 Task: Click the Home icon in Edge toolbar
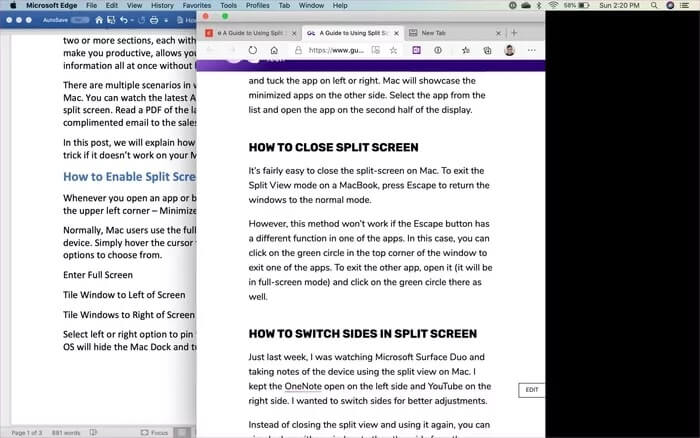(x=274, y=50)
